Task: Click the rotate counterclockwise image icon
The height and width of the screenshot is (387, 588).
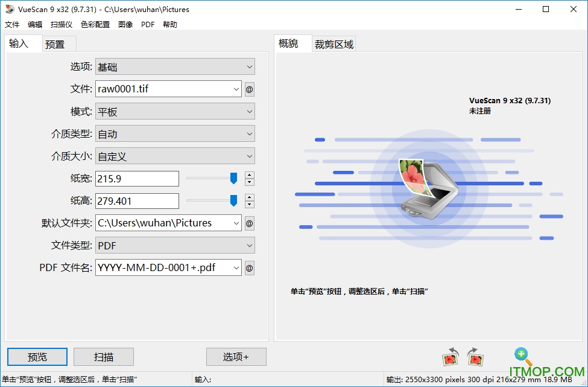Action: click(450, 357)
